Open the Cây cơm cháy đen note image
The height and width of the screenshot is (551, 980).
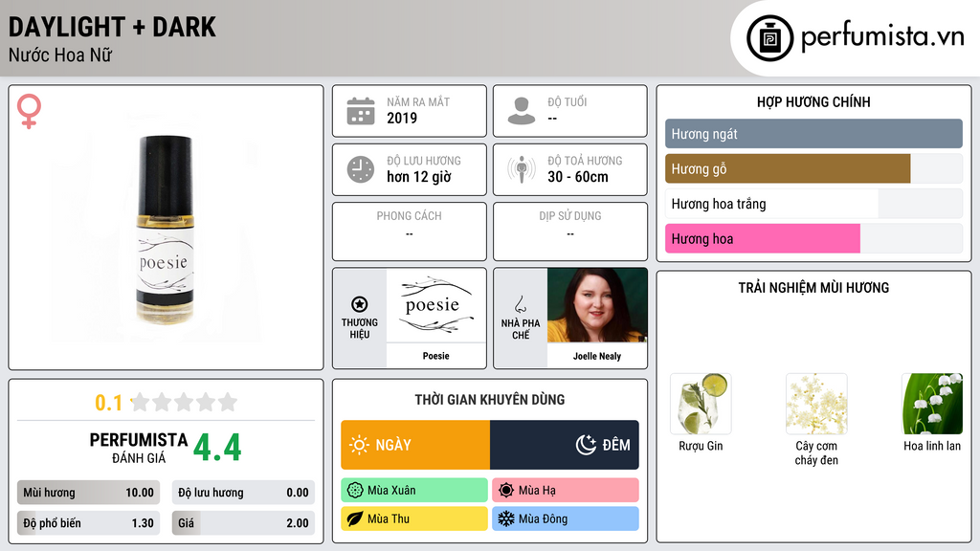pyautogui.click(x=816, y=405)
